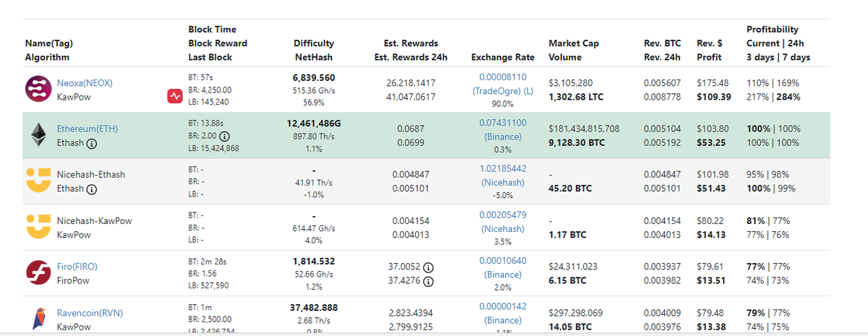
Task: Click the Rev. BTC column header
Action: [662, 43]
